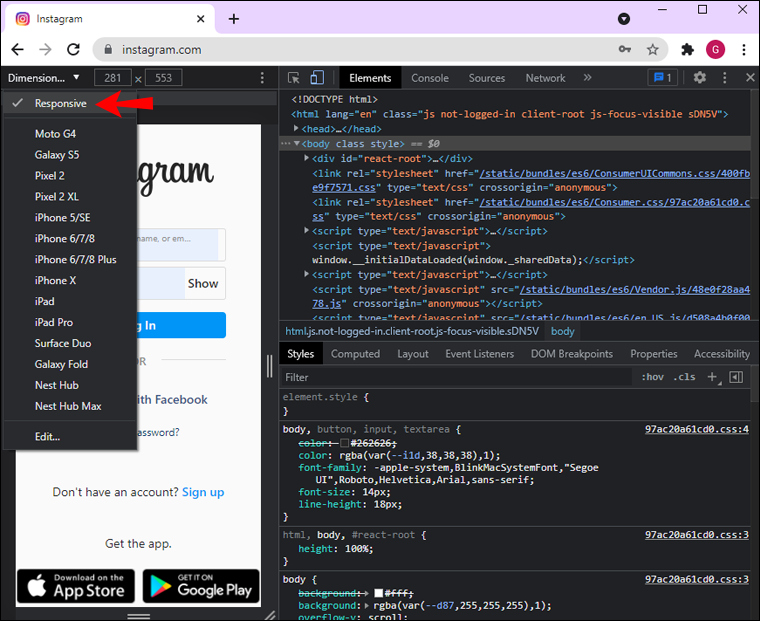Expand the background property value triangle
Viewport: 760px width, 621px height.
(x=367, y=605)
